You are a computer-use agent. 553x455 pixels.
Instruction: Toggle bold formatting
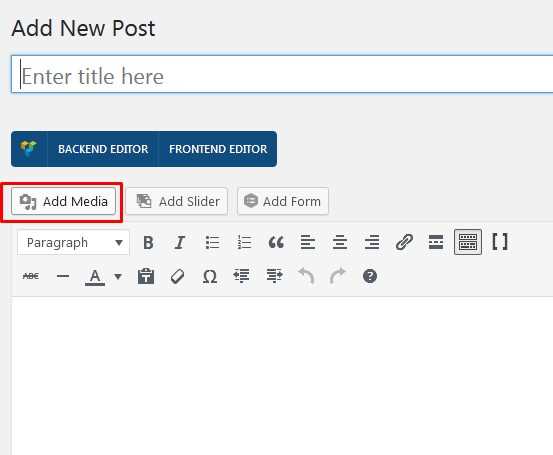pyautogui.click(x=148, y=242)
